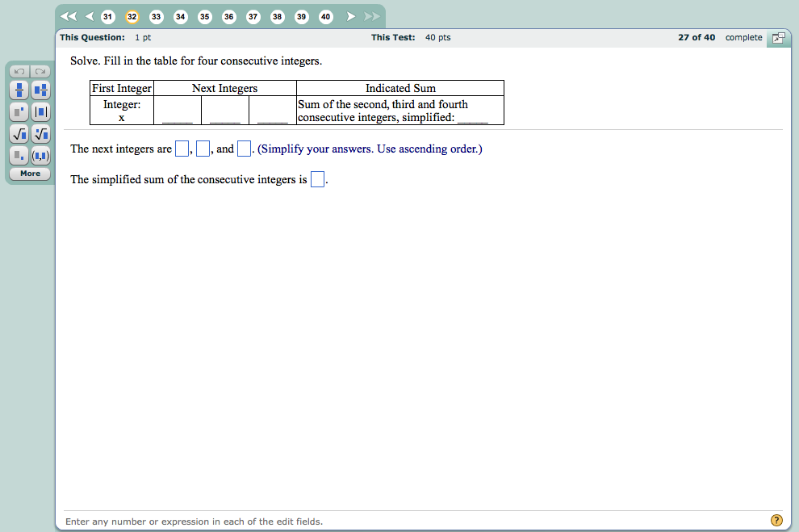The width and height of the screenshot is (799, 532).
Task: Skip back to earlier question set
Action: pos(69,16)
